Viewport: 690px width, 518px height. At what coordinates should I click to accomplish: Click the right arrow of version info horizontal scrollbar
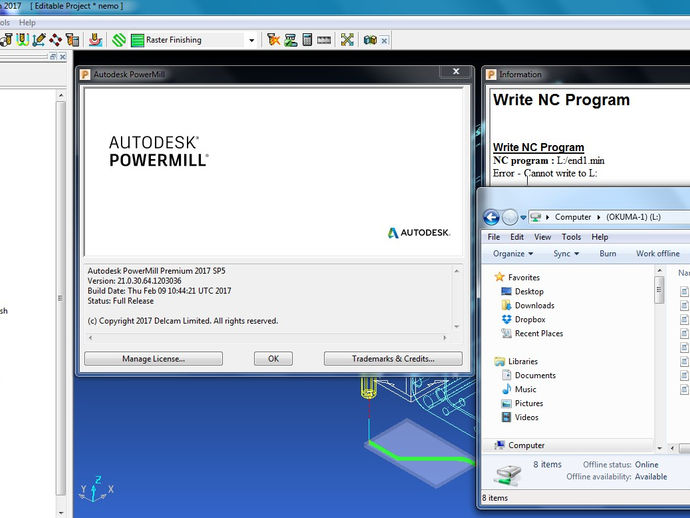pos(444,338)
